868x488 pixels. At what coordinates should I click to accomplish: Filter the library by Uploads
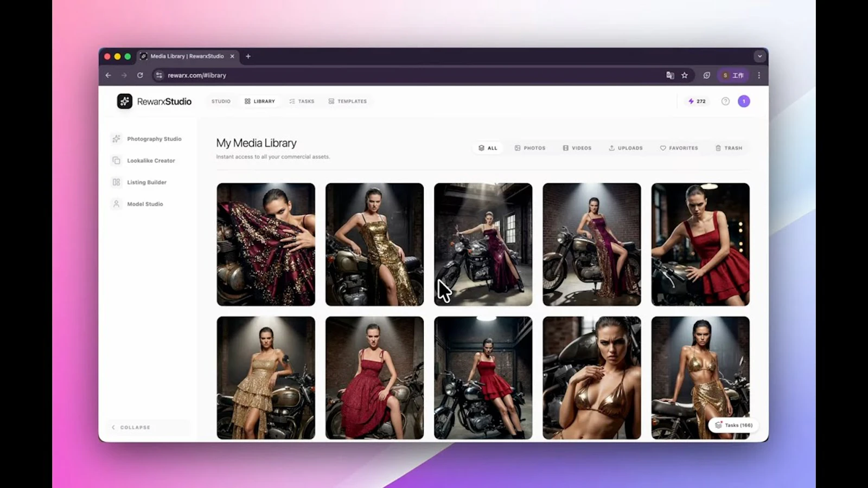click(x=626, y=148)
